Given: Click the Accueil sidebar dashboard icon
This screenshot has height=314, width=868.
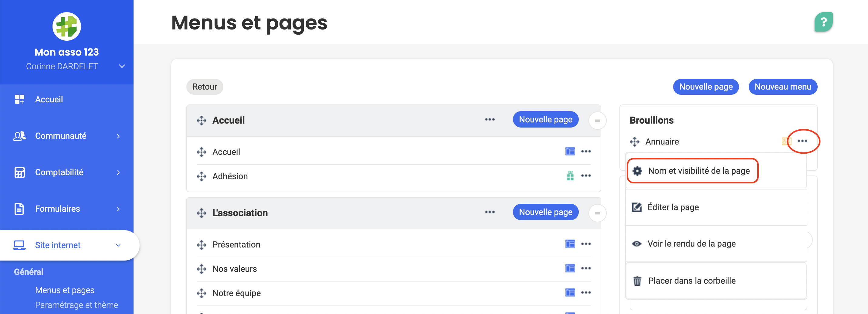Looking at the screenshot, I should tap(19, 100).
